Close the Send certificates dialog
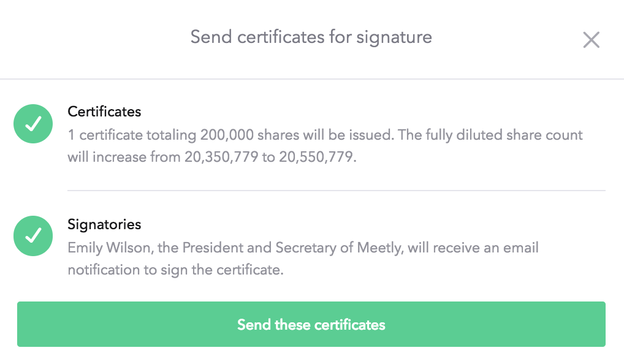624x364 pixels. click(x=591, y=40)
